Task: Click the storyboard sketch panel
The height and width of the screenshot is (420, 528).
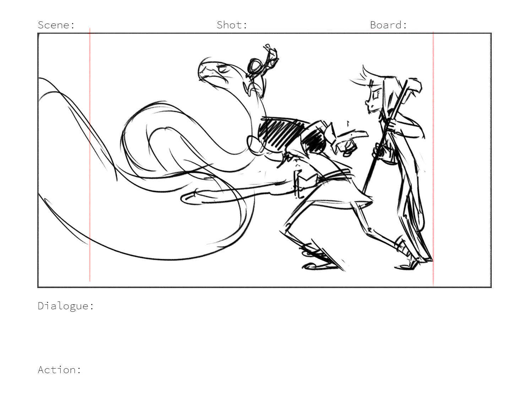Action: coord(265,160)
